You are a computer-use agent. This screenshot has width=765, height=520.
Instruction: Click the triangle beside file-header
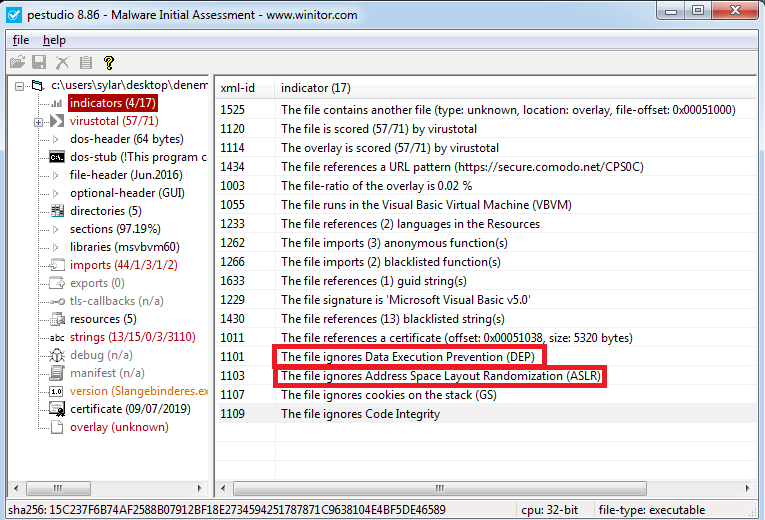[x=56, y=175]
